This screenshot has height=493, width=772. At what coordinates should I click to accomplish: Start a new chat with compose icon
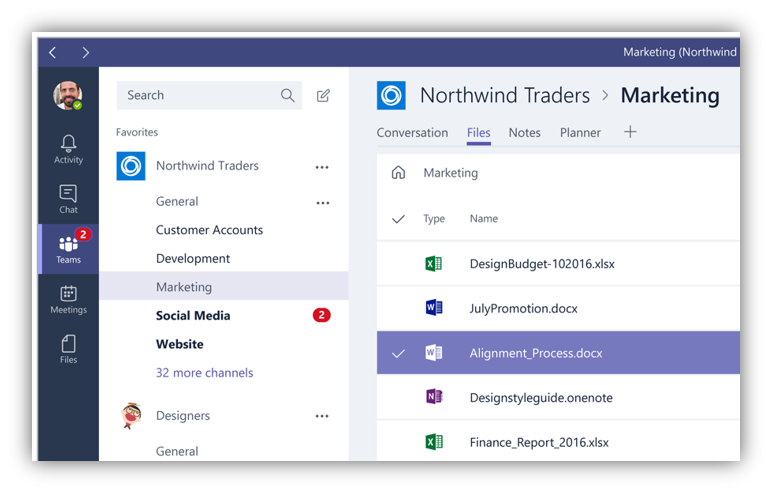323,95
